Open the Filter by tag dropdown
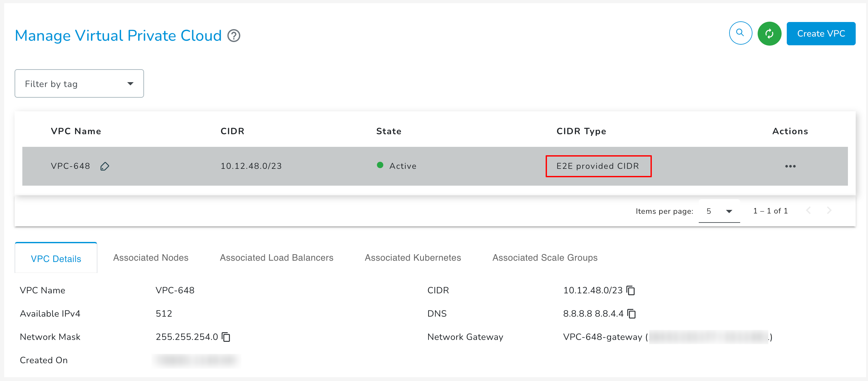Viewport: 868px width, 381px height. point(79,83)
